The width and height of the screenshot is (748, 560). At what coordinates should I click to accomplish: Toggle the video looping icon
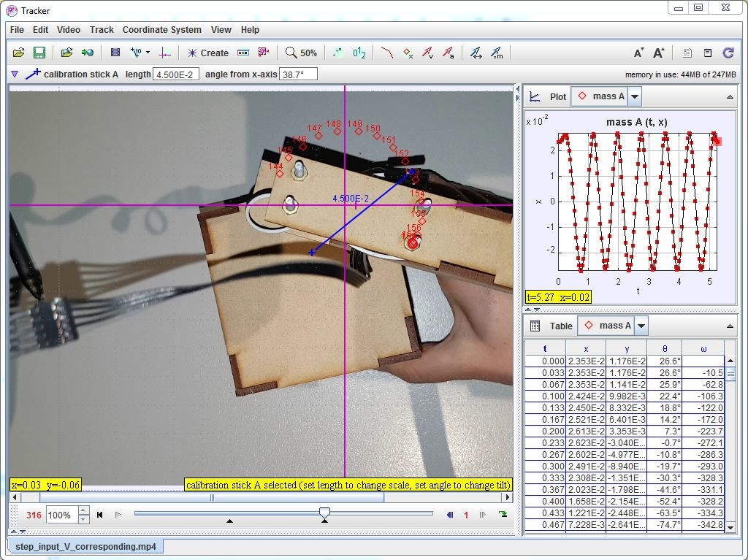(x=503, y=514)
